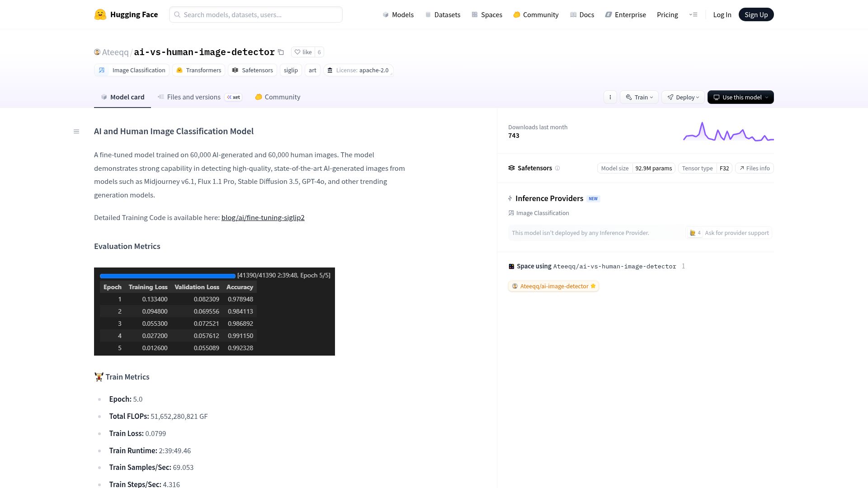
Task: Focus the search models input field
Action: pyautogui.click(x=256, y=14)
